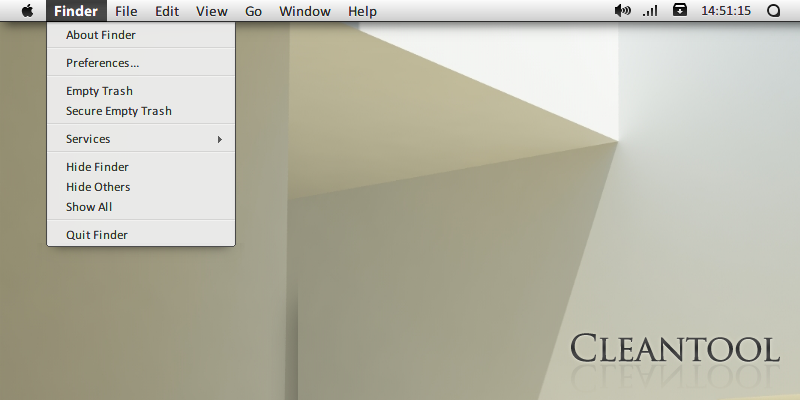The image size is (800, 400).
Task: Open the Help menu
Action: coord(362,11)
